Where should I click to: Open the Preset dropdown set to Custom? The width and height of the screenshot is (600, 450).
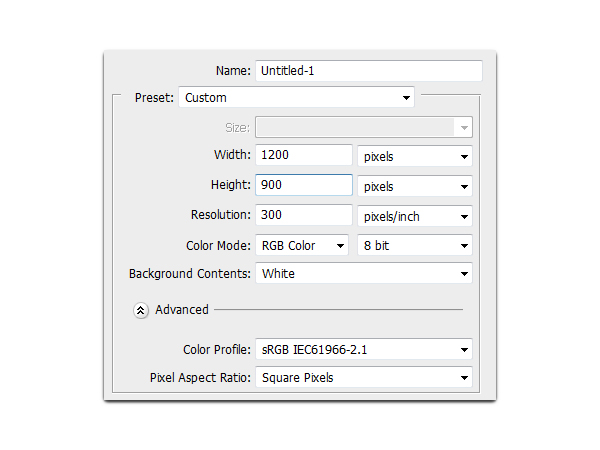(296, 98)
